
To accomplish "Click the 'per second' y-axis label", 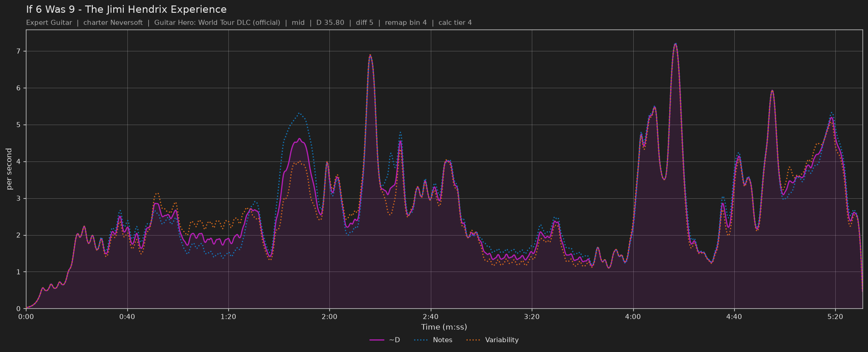I will pos(9,169).
